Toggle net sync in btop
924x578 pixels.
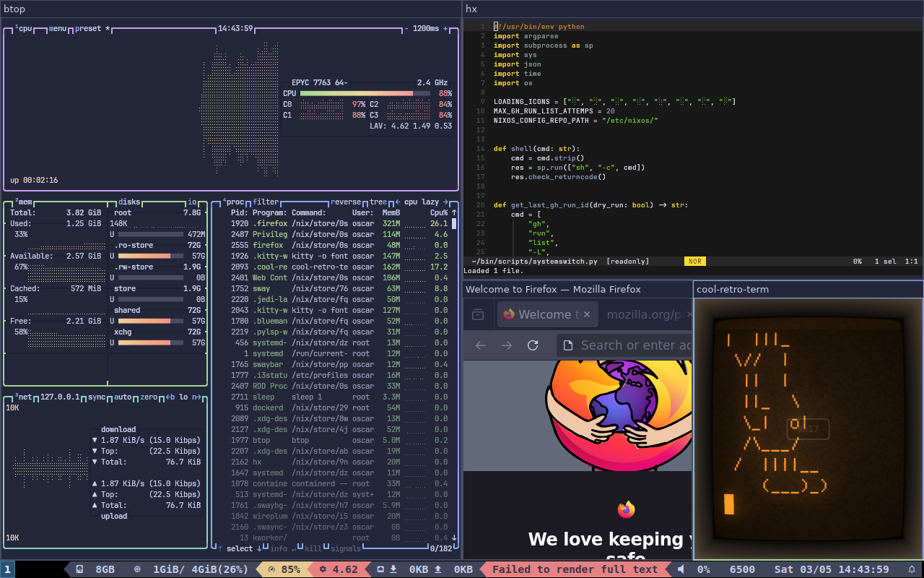(97, 397)
